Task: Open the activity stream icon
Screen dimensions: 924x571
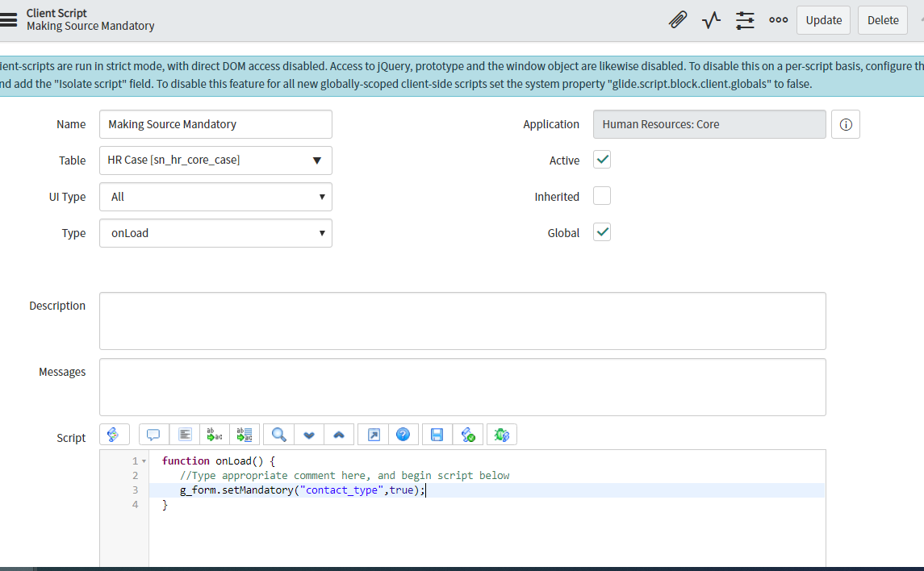Action: pos(711,20)
